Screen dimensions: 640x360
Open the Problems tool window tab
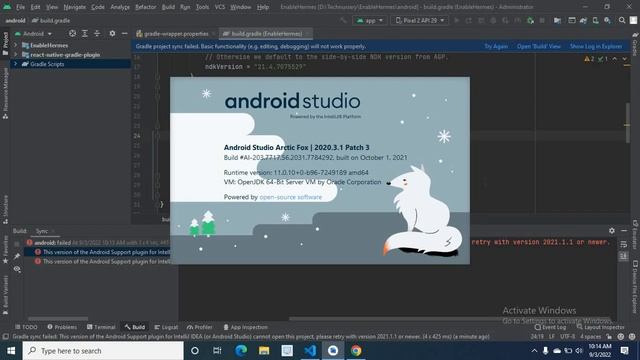click(62, 327)
